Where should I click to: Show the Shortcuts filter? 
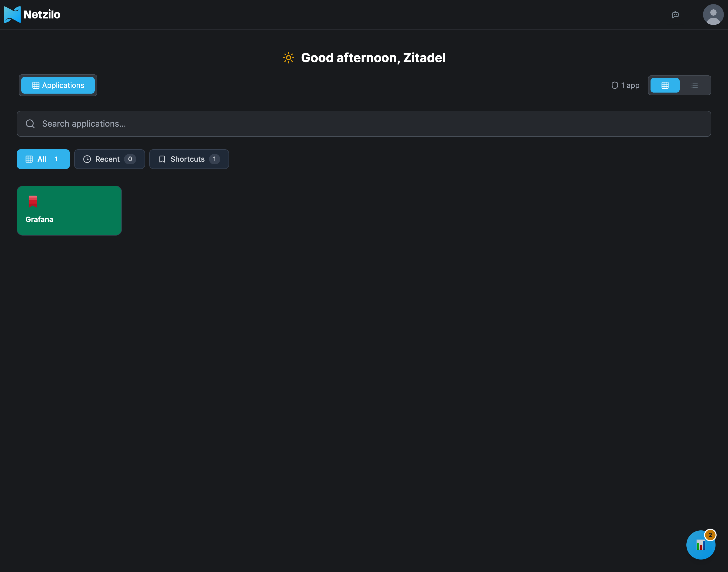[x=189, y=159]
